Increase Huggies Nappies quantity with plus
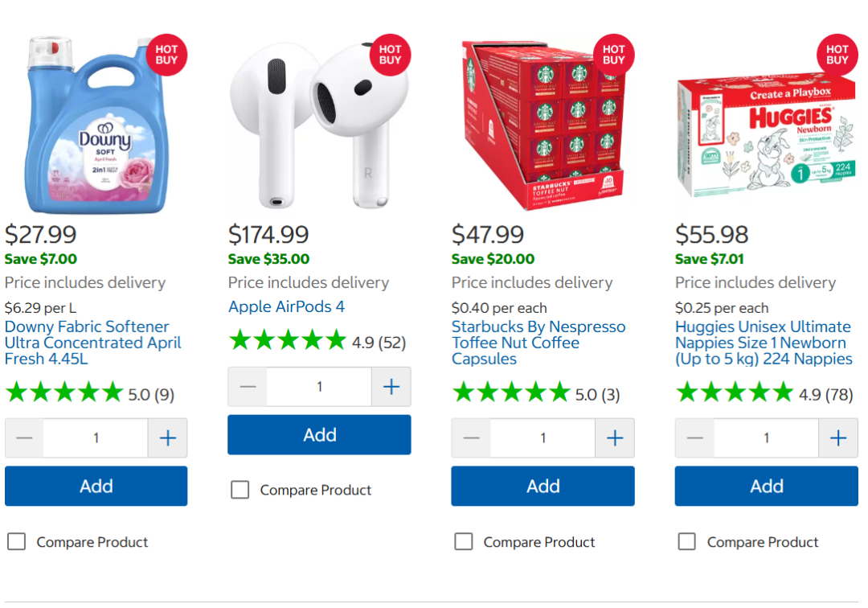The height and width of the screenshot is (608, 868). (x=838, y=438)
